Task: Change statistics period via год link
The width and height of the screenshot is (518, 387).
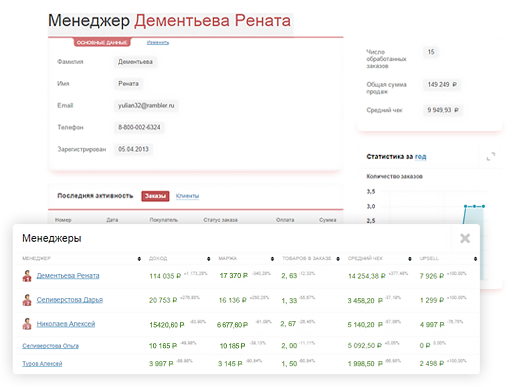Action: pos(420,156)
